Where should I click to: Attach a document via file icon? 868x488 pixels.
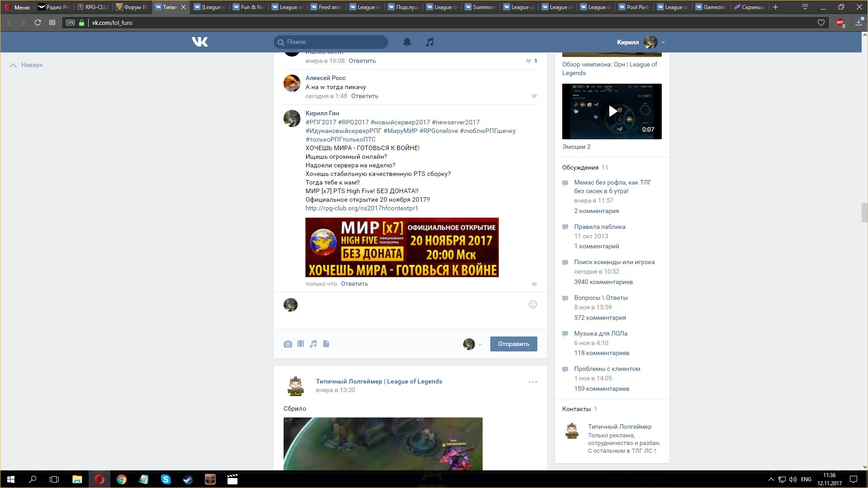tap(326, 344)
